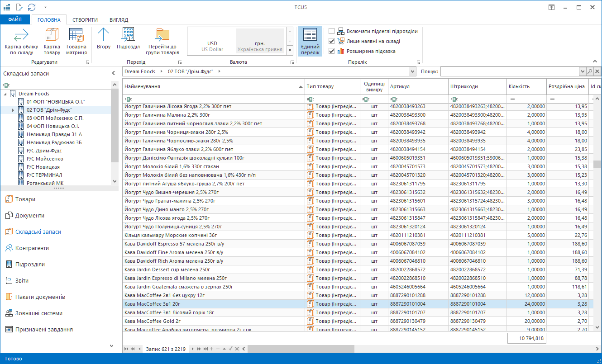
Task: Click Тип товару column header
Action: click(x=333, y=86)
